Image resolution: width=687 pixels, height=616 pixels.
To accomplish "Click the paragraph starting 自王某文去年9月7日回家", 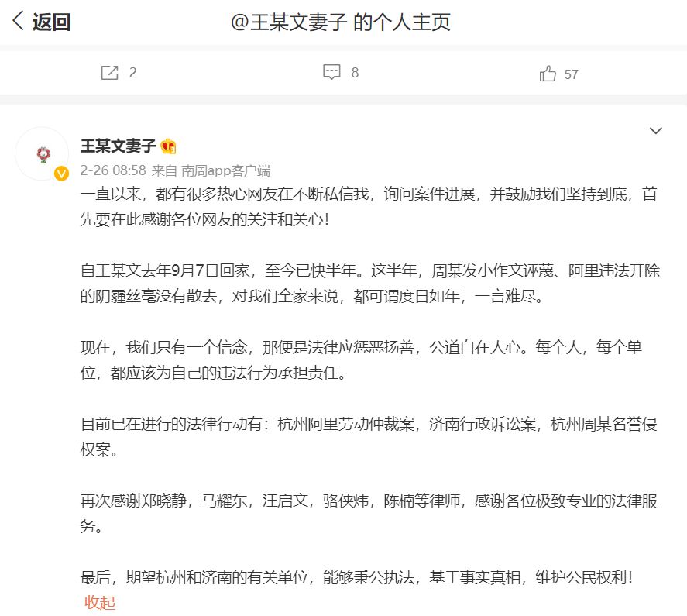I will [x=369, y=284].
